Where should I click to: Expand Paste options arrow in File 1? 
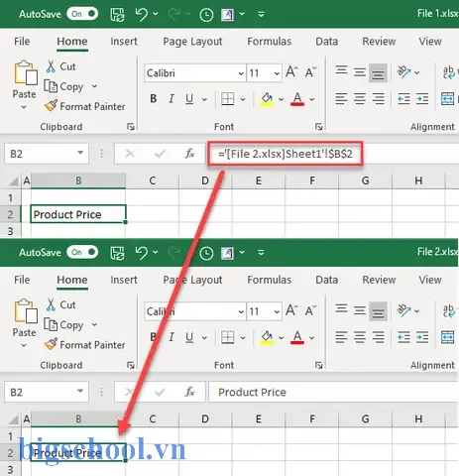[24, 107]
